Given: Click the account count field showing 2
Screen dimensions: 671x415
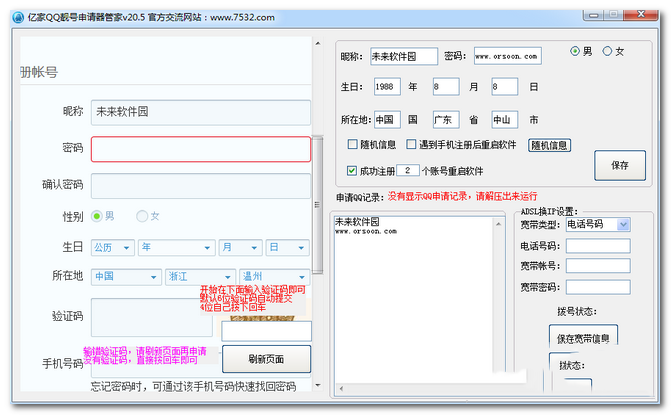Looking at the screenshot, I should point(408,170).
